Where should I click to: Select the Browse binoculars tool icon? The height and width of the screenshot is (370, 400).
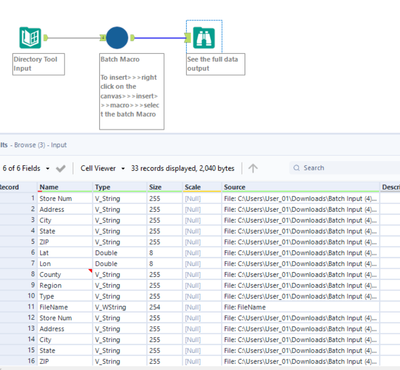point(204,38)
